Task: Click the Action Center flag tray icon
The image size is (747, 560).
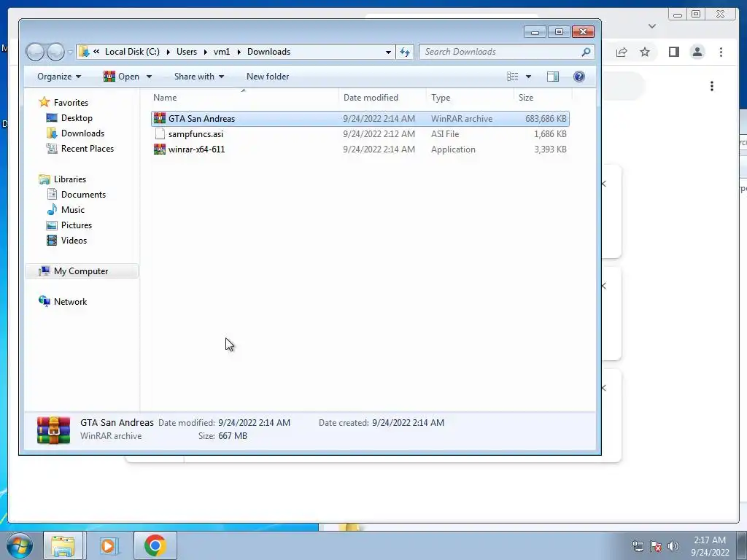Action: (656, 545)
